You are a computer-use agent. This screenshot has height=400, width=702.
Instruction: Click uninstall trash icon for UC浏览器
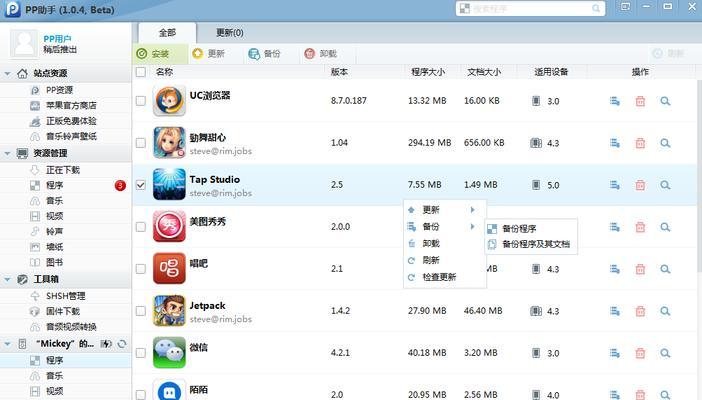[x=640, y=101]
